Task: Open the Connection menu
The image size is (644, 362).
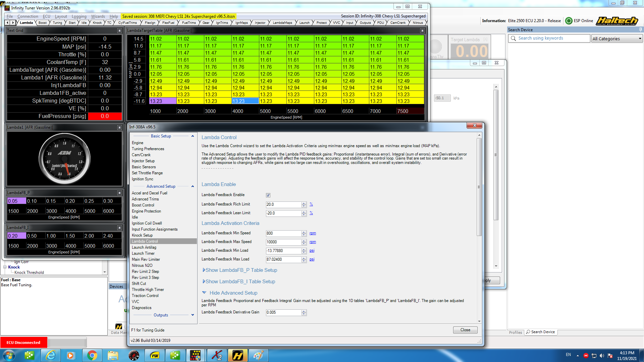Action: (28, 16)
